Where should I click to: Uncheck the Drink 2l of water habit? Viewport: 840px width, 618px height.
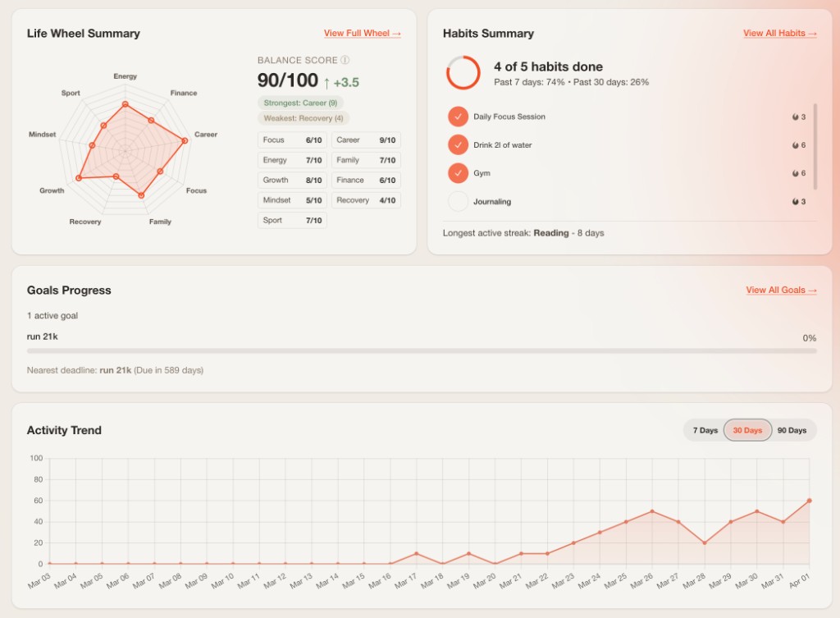pyautogui.click(x=458, y=145)
